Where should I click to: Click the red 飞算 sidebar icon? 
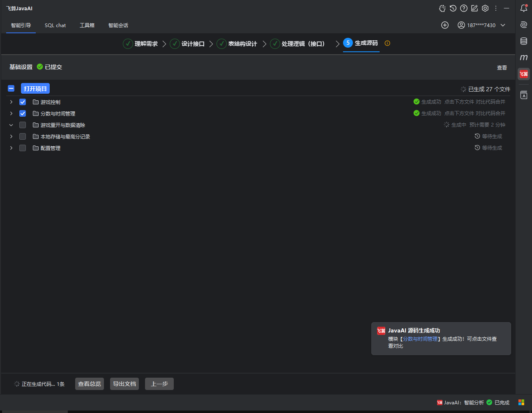(524, 74)
